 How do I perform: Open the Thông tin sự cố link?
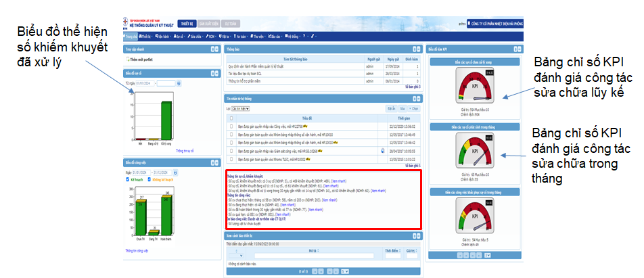coord(185,151)
